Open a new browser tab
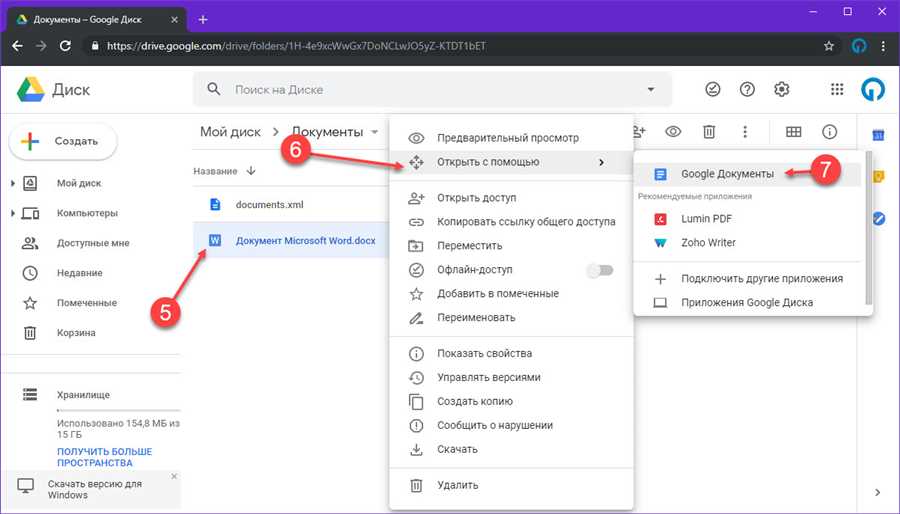 [203, 20]
